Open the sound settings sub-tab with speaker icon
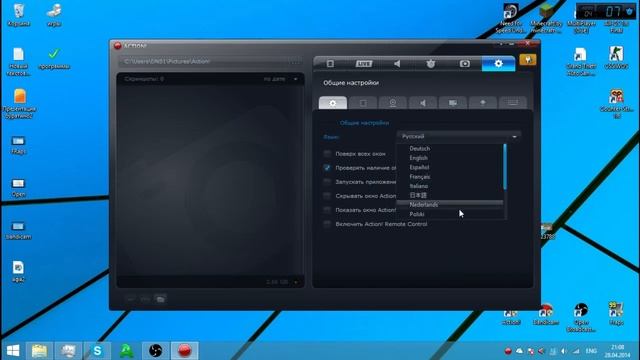This screenshot has width=640, height=360. pyautogui.click(x=423, y=103)
